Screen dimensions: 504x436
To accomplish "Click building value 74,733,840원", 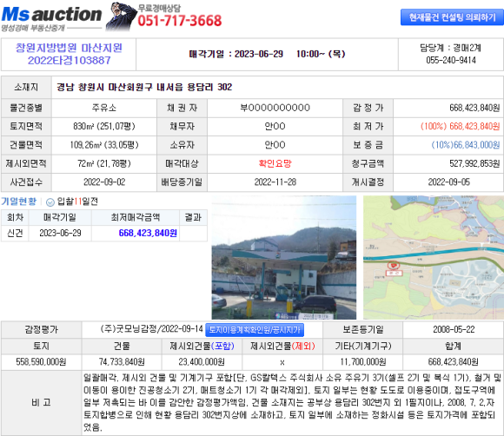I will point(122,362).
